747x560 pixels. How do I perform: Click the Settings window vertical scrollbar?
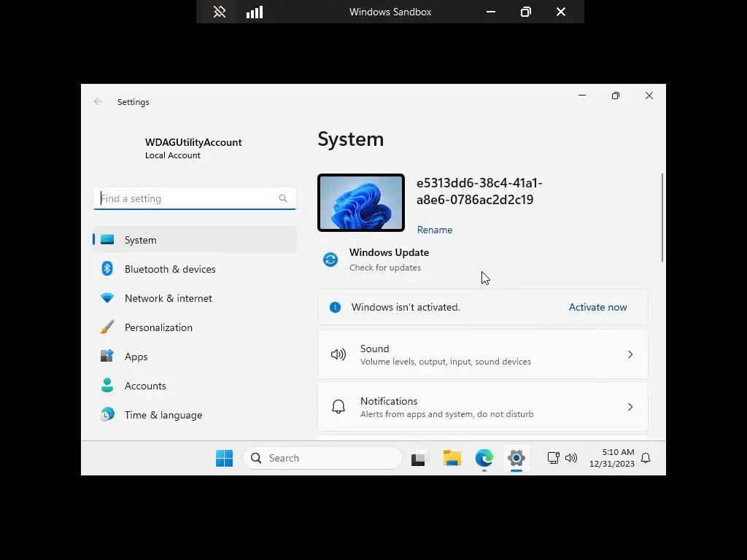click(x=662, y=217)
